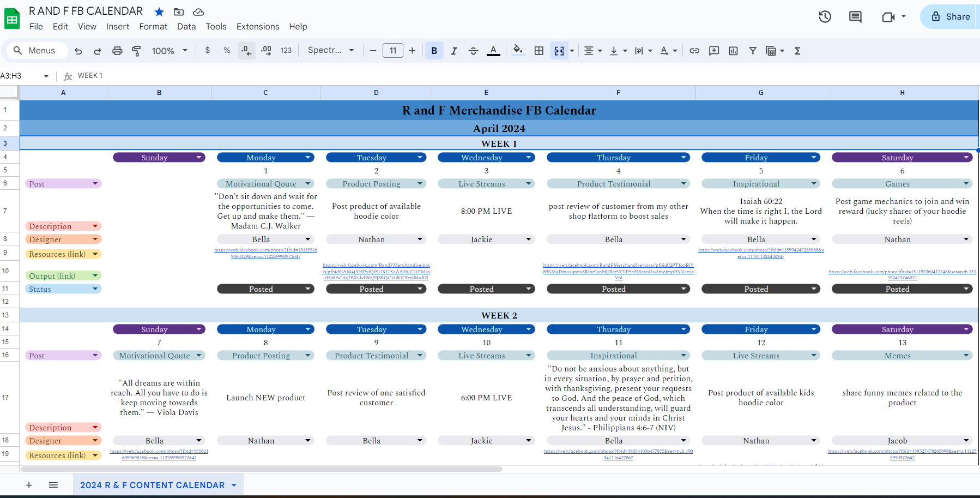Format as currency with dollar icon
This screenshot has width=980, height=498.
tap(208, 50)
